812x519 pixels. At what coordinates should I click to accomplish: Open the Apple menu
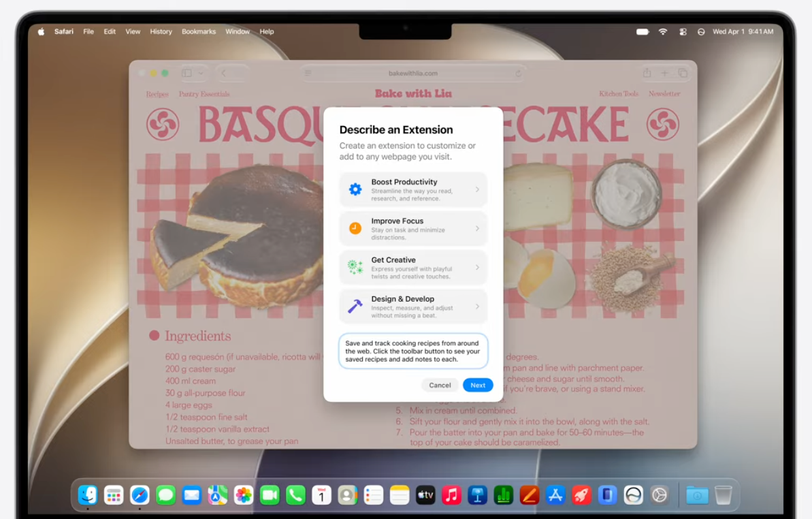click(41, 31)
